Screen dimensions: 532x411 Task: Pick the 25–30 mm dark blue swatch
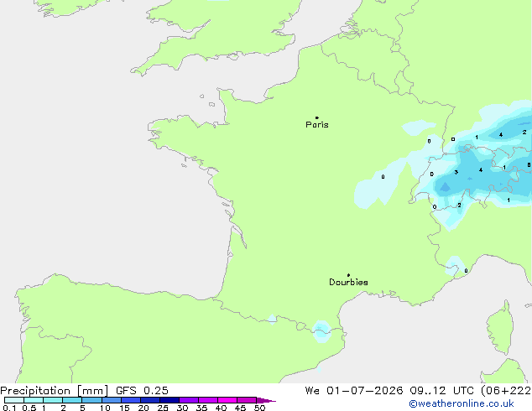point(170,400)
